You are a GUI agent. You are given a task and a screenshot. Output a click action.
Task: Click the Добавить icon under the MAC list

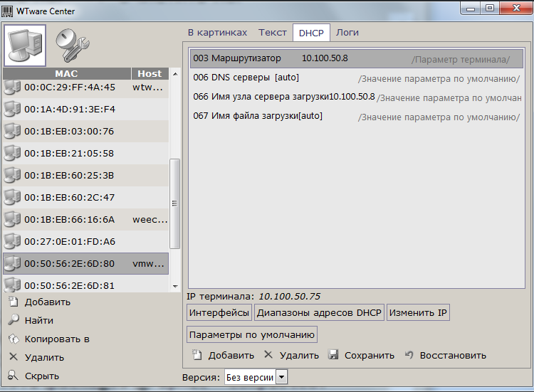(13, 302)
